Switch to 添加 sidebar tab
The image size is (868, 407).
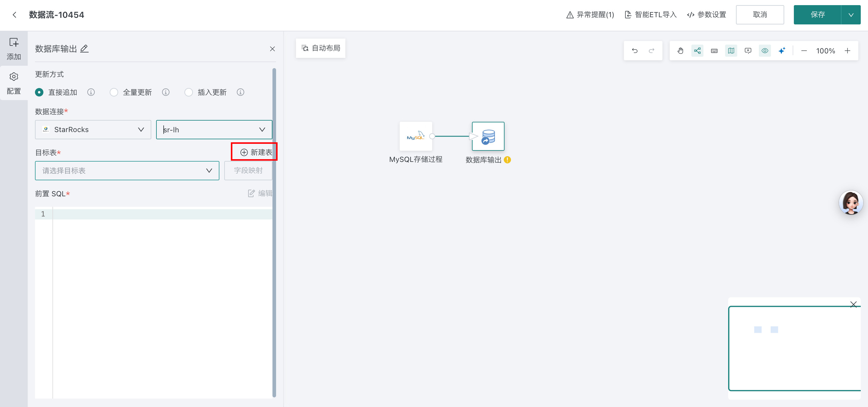[x=14, y=49]
